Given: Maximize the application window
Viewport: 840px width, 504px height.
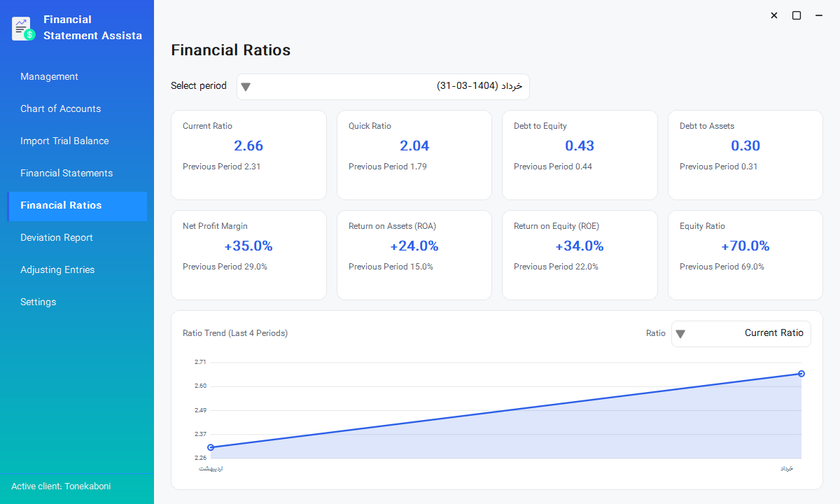Looking at the screenshot, I should pos(797,15).
